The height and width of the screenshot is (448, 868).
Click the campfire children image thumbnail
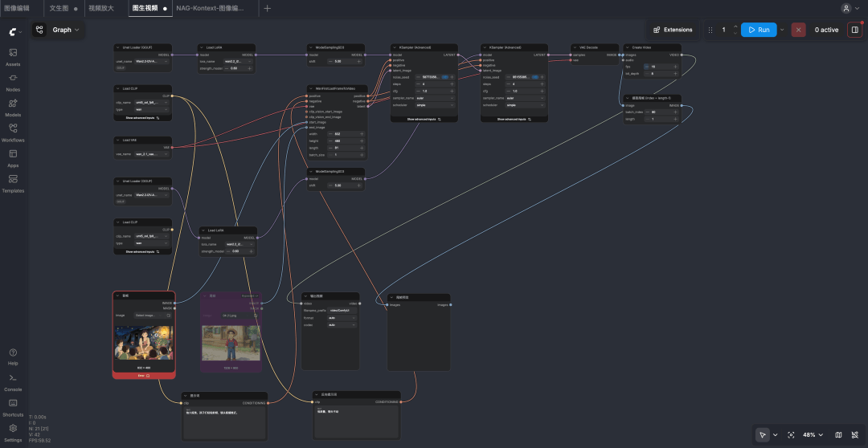click(x=144, y=343)
